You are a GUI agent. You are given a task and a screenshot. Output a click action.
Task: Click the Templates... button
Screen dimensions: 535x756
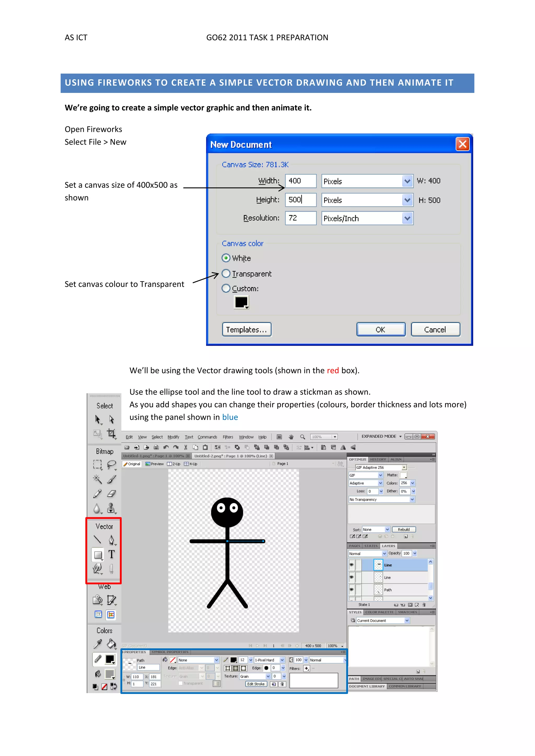246,330
